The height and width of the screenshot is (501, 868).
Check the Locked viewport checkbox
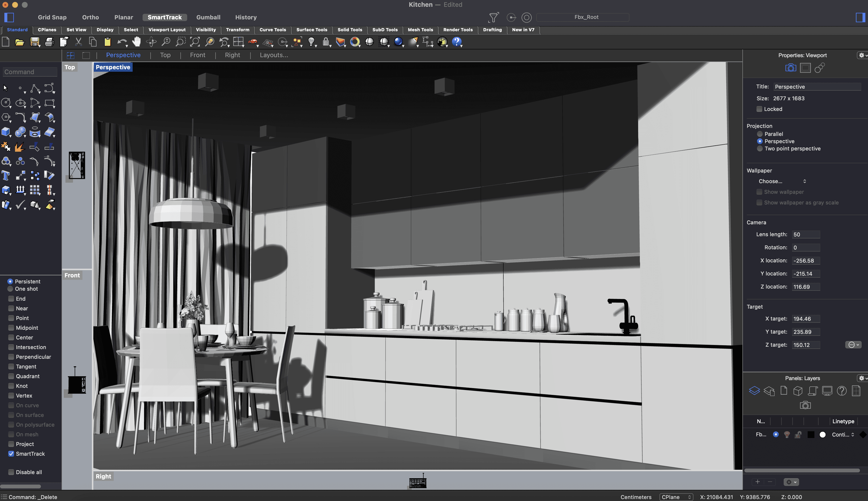pyautogui.click(x=759, y=109)
